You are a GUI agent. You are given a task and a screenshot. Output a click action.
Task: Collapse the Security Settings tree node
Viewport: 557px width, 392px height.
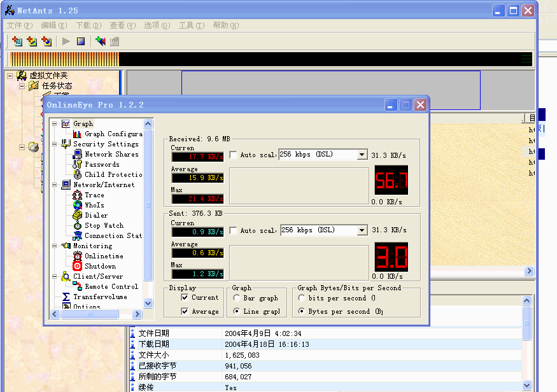[x=54, y=144]
